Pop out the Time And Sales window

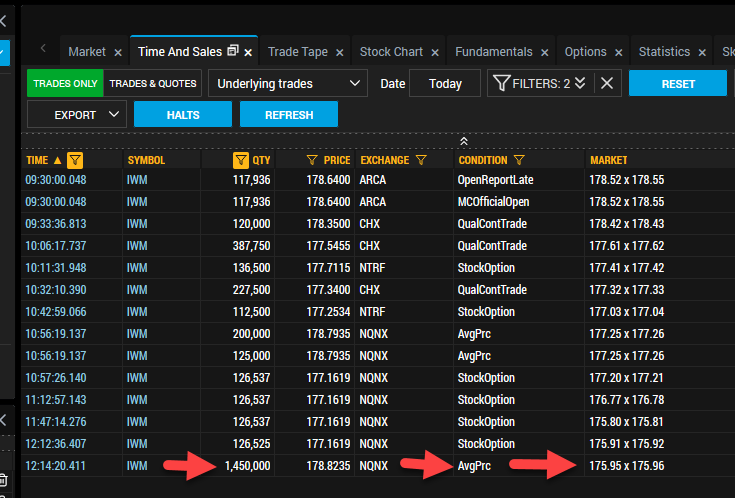pyautogui.click(x=233, y=51)
